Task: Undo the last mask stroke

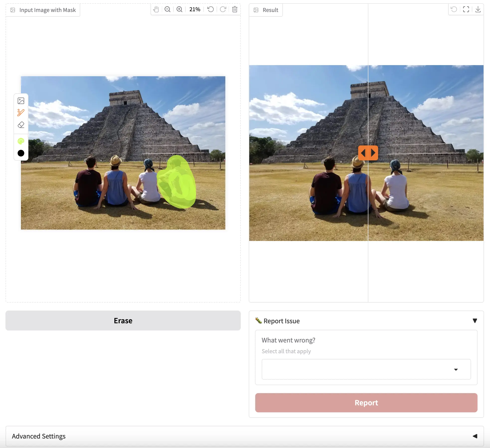Action: pos(211,9)
